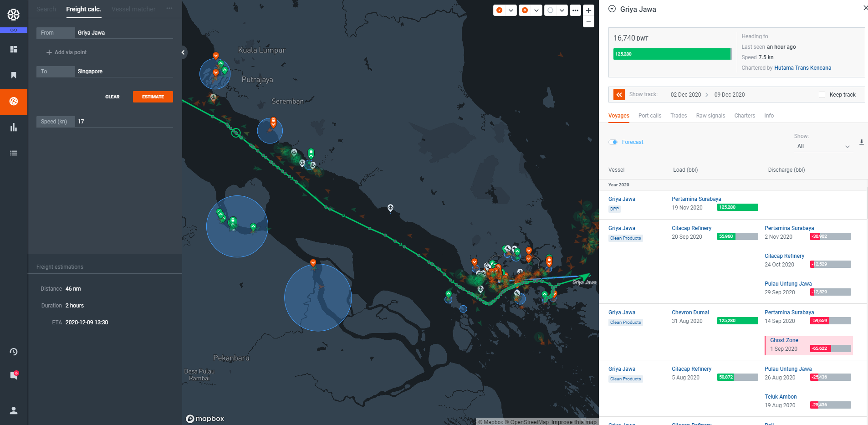868x425 pixels.
Task: Toggle the hexagon zones layer button
Action: coord(551,10)
